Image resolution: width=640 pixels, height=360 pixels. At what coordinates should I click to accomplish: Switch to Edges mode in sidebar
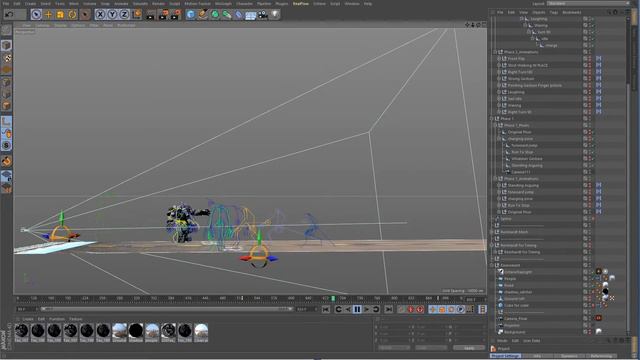6,94
